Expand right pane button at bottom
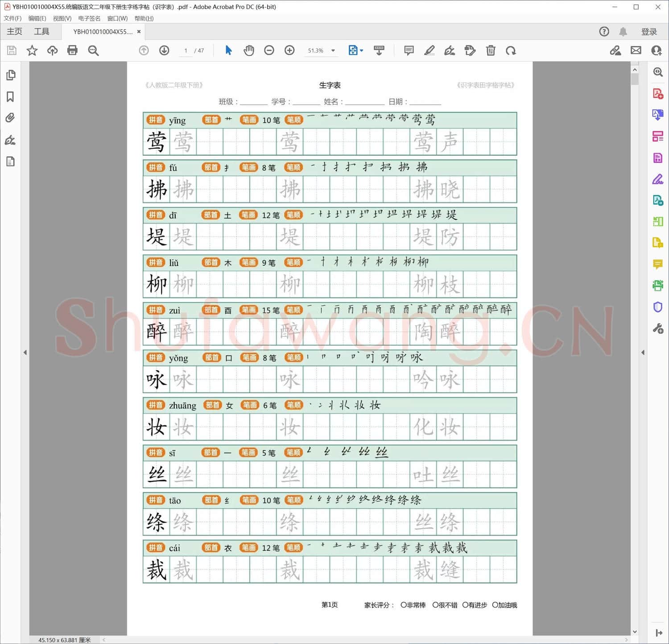The height and width of the screenshot is (644, 669). 659,633
